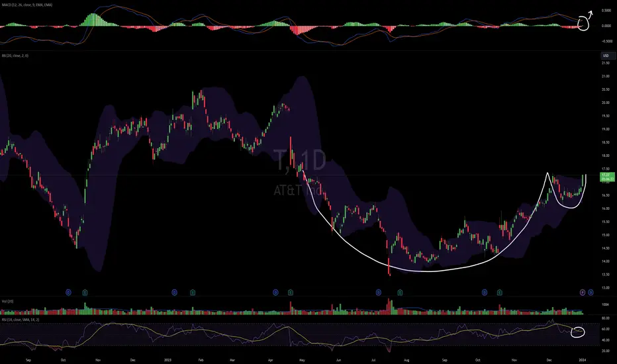Click the Vol (20) indicator legend

pyautogui.click(x=7, y=301)
